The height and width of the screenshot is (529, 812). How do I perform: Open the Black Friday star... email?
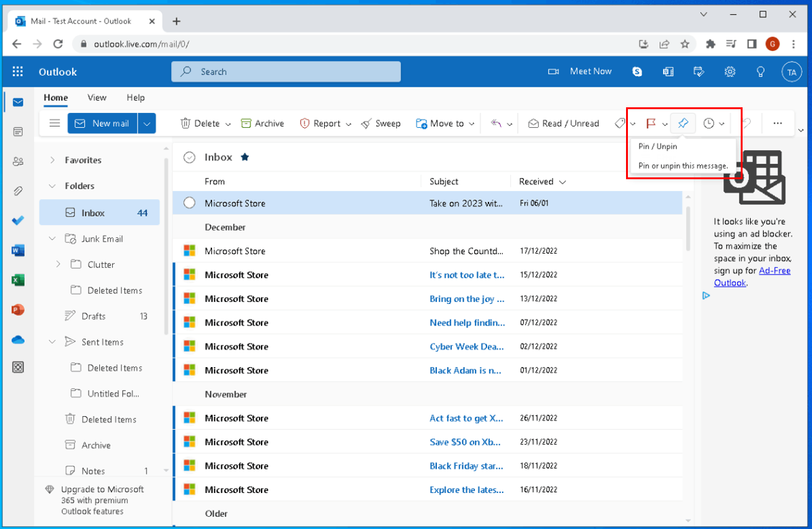pyautogui.click(x=428, y=466)
